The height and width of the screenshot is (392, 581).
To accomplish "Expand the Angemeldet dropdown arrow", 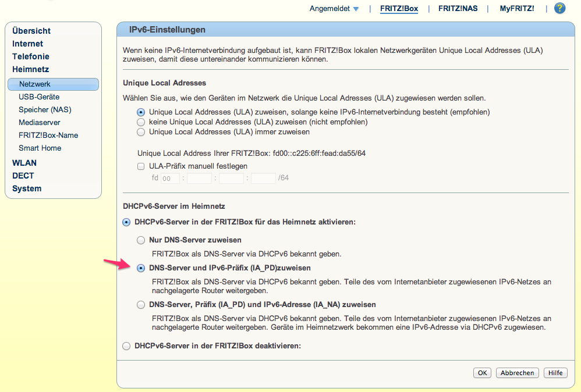I will point(356,9).
